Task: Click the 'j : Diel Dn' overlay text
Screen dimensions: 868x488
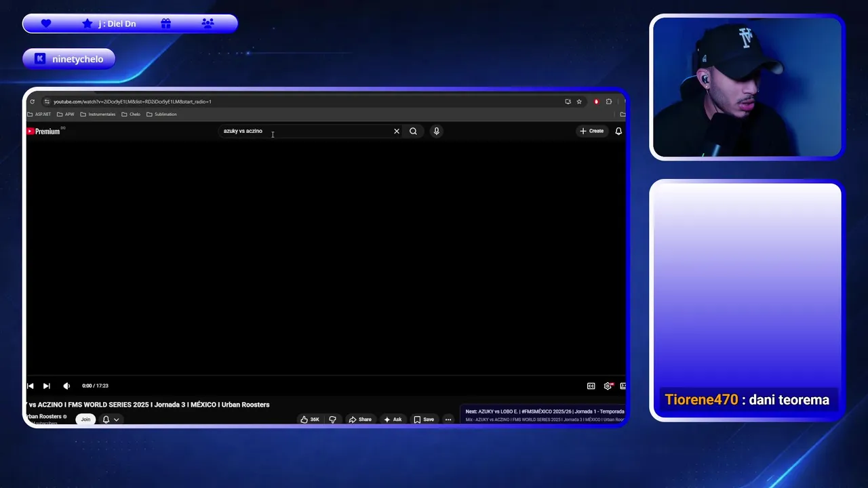Action: (x=117, y=24)
